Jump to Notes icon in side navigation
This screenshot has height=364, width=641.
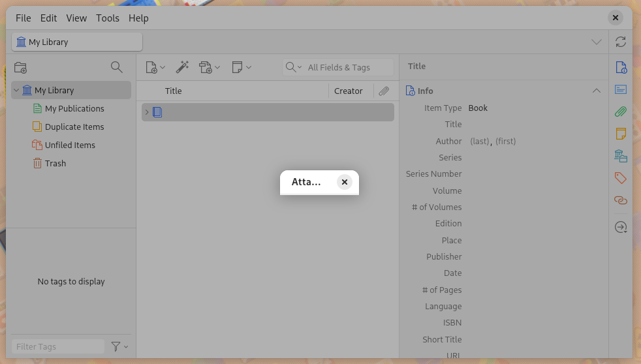pos(621,134)
